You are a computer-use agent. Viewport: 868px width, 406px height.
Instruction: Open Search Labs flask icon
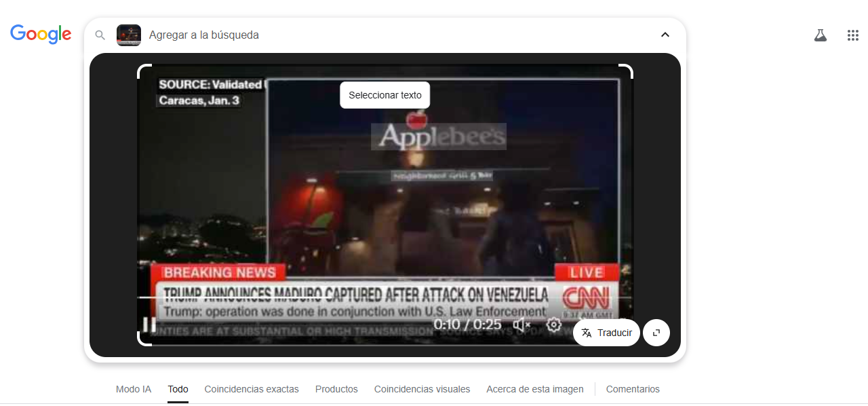[x=821, y=35]
